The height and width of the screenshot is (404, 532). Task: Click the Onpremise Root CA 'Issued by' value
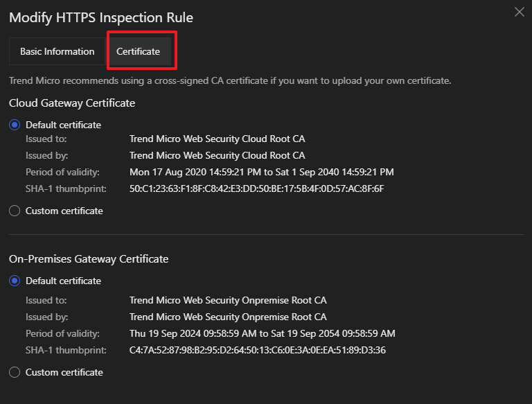pyautogui.click(x=228, y=317)
